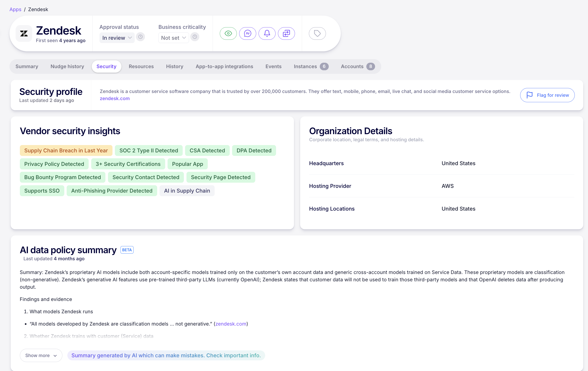Click the Flag for review button
Image resolution: width=588 pixels, height=371 pixels.
tap(547, 95)
